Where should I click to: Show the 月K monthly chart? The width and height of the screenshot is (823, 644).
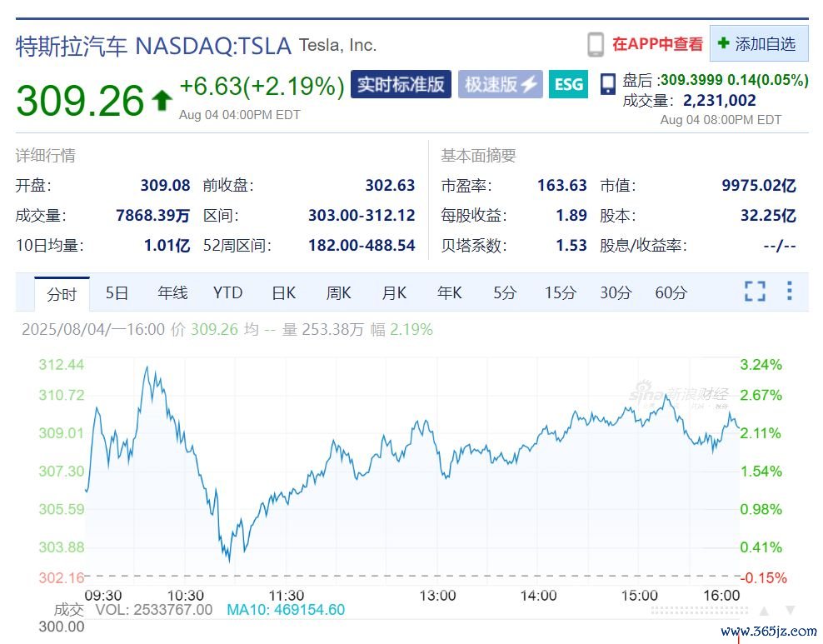coord(394,292)
